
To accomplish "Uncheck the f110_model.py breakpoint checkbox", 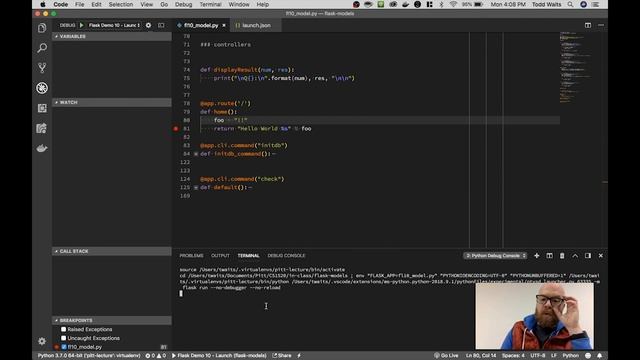I will (64, 347).
